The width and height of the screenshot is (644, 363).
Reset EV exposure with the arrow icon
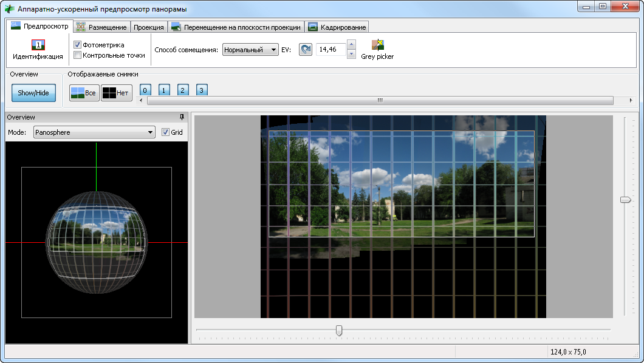pyautogui.click(x=306, y=50)
